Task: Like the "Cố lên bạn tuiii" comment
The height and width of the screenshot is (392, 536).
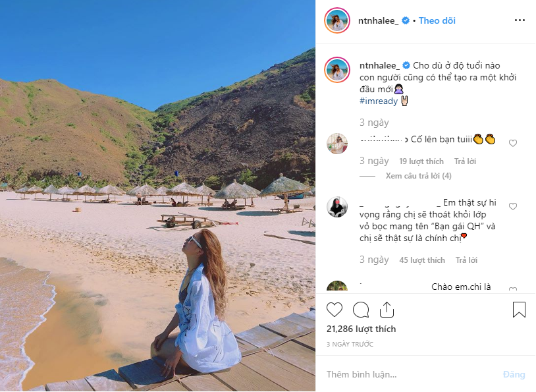Action: (x=513, y=143)
